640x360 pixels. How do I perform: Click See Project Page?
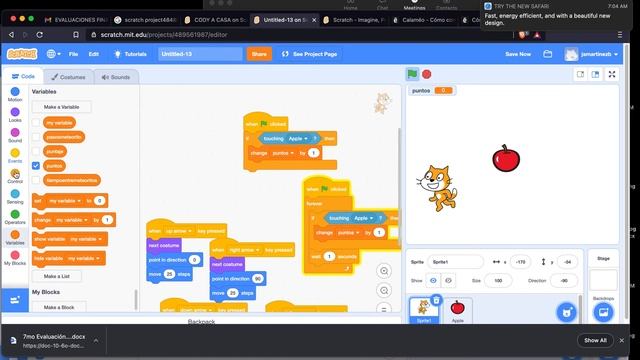[x=309, y=54]
